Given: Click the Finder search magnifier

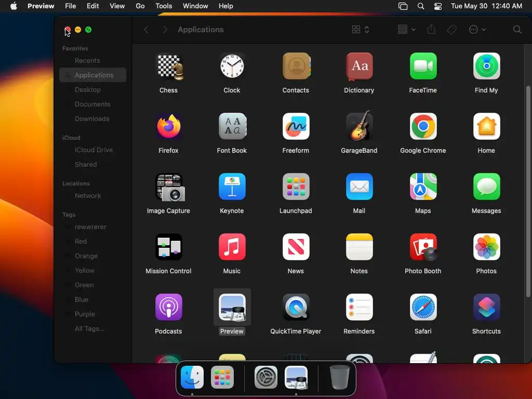Looking at the screenshot, I should coord(517,30).
